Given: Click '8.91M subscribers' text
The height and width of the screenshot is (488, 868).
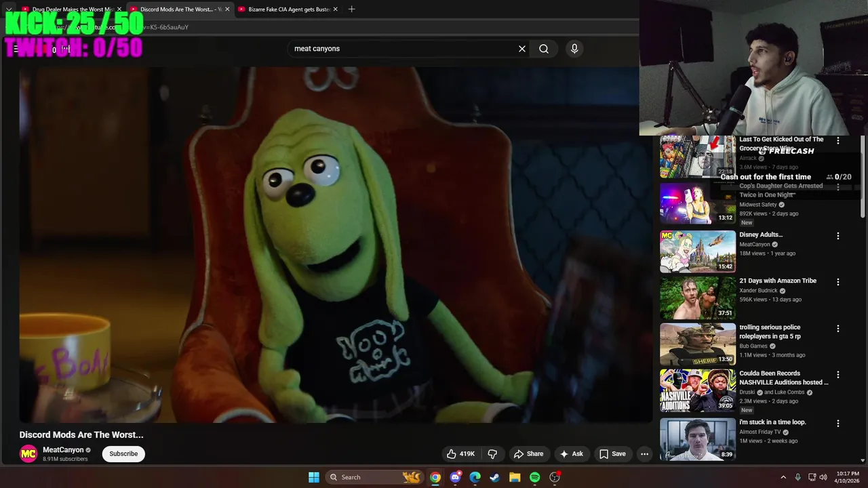Looking at the screenshot, I should pos(65,459).
